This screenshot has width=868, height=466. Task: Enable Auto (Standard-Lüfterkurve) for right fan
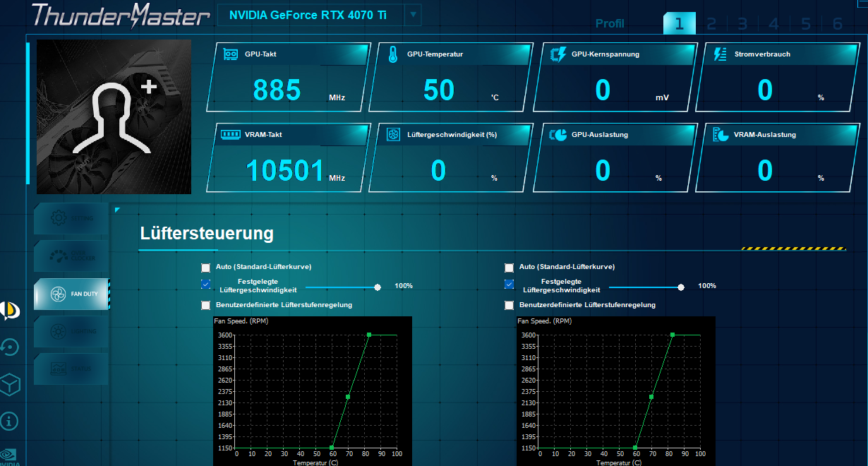click(509, 268)
